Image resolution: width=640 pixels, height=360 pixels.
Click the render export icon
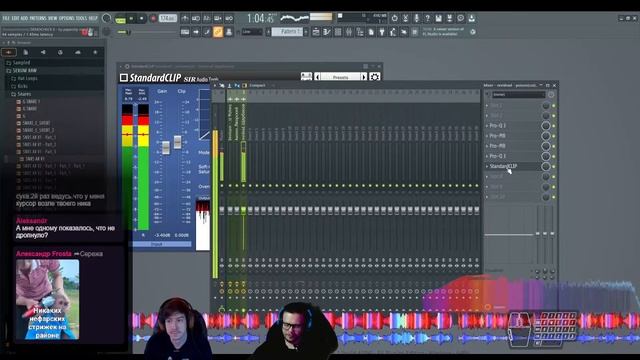(449, 18)
